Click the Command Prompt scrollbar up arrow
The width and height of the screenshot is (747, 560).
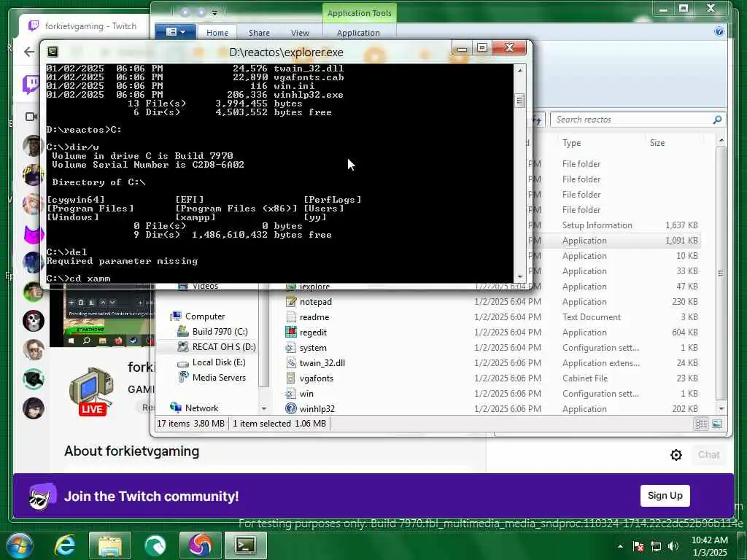click(x=519, y=71)
